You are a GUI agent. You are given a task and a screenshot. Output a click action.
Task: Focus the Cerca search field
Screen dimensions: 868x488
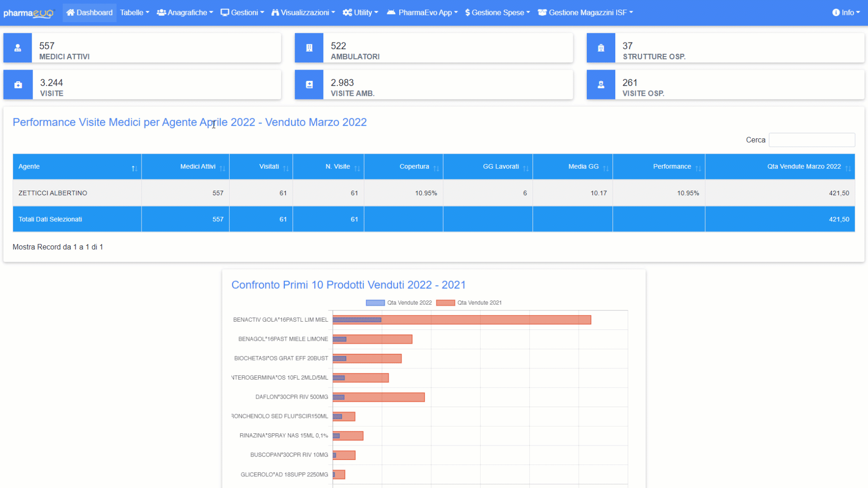click(x=811, y=140)
